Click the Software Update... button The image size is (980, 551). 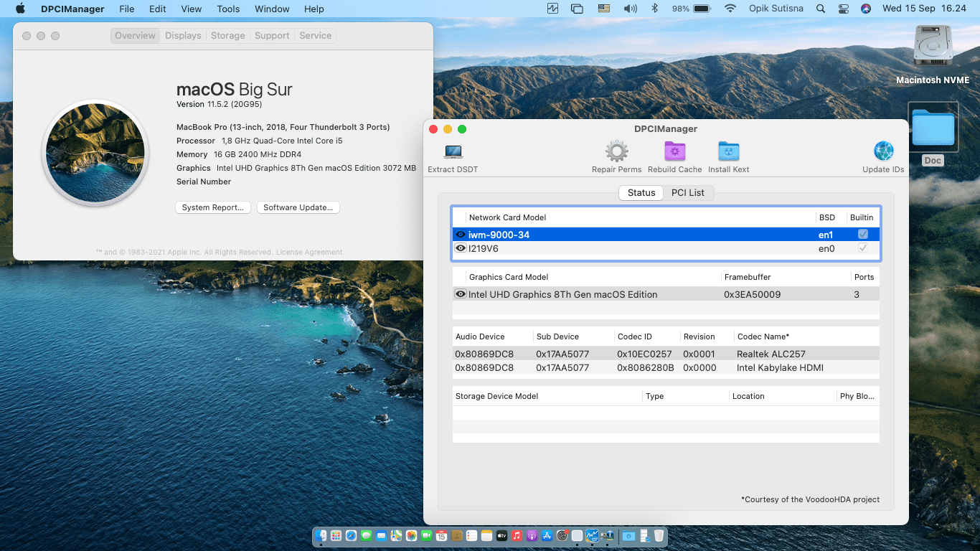pyautogui.click(x=298, y=207)
